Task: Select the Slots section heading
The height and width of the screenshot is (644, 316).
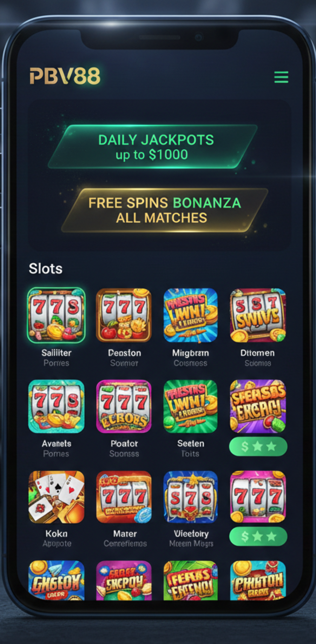Action: [x=46, y=269]
